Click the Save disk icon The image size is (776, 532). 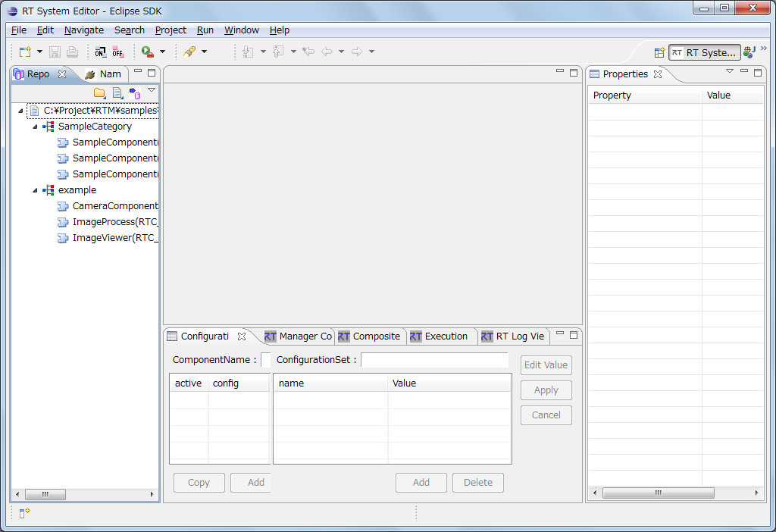55,52
